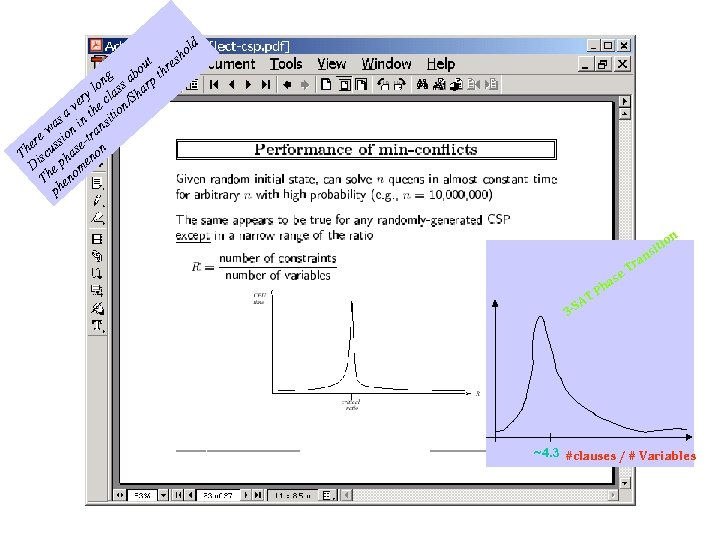
Task: Select the Pencil markup tool
Action: tap(97, 201)
